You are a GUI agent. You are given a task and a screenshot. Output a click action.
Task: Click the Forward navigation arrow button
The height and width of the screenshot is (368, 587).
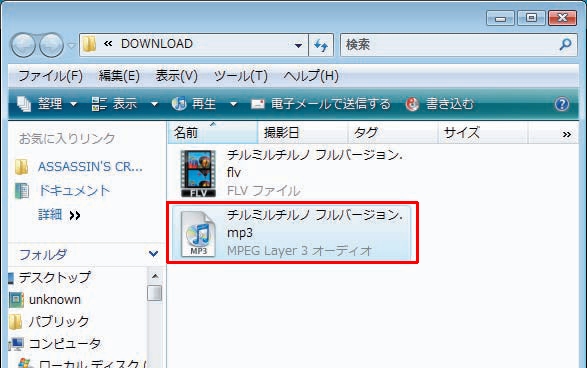(51, 45)
